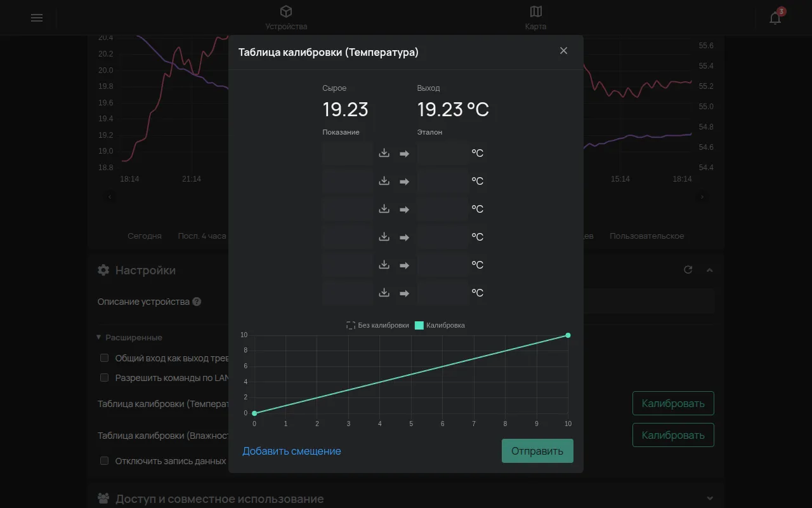The height and width of the screenshot is (508, 812).
Task: Collapse the Настройки panel with its chevron
Action: (x=710, y=270)
